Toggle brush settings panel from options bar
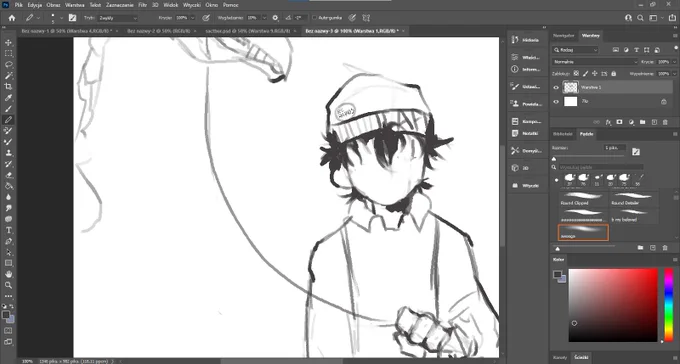Image resolution: width=680 pixels, height=364 pixels. coord(72,18)
